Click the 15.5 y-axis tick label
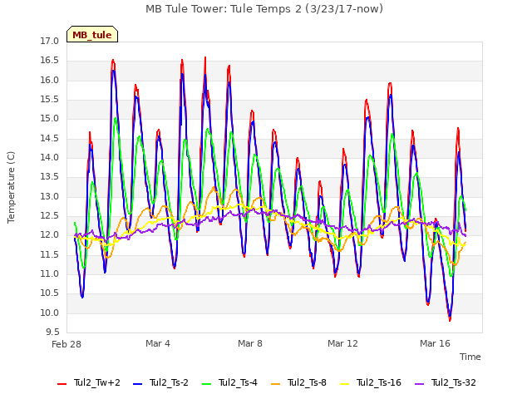532x399 pixels. [x=50, y=100]
